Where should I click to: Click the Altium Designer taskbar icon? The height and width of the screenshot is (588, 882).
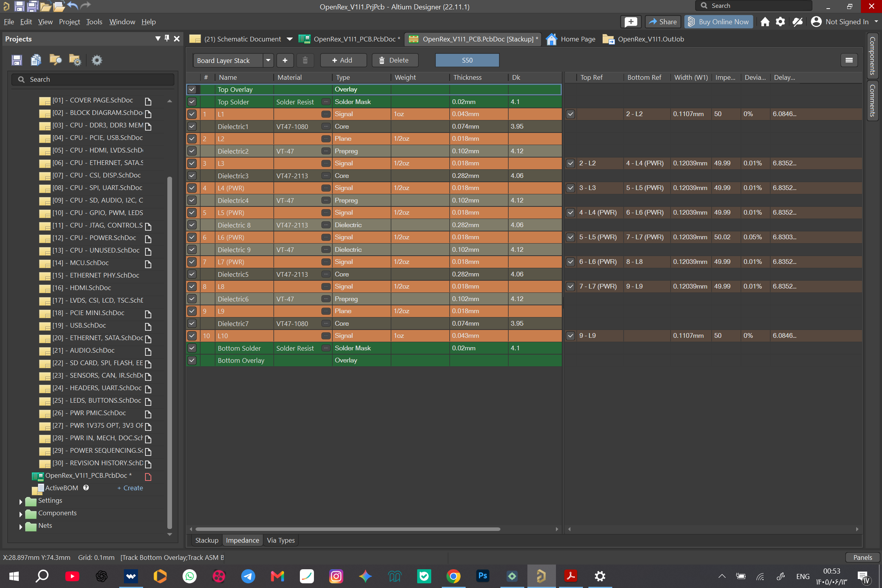[541, 576]
